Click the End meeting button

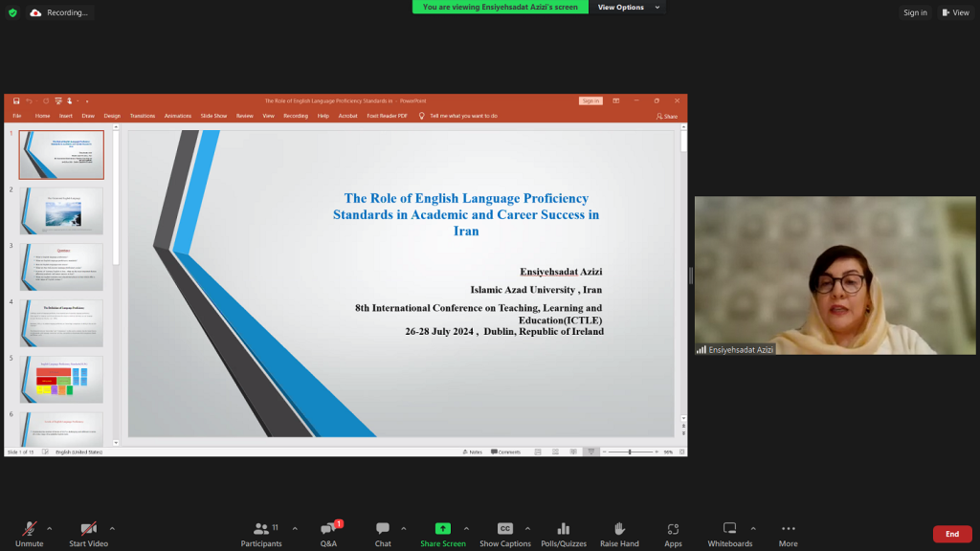[x=951, y=534]
